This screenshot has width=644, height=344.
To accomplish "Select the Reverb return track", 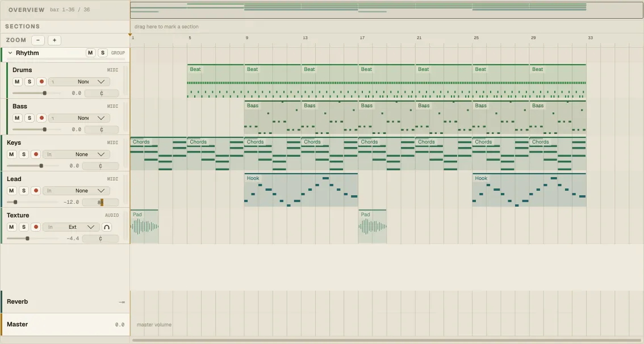I will (x=65, y=302).
